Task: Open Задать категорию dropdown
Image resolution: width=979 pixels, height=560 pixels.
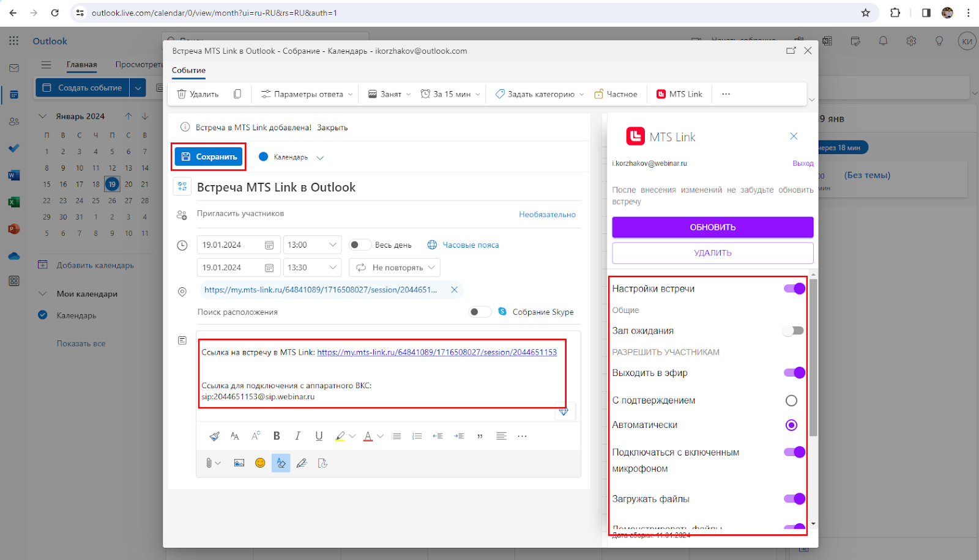Action: [540, 94]
